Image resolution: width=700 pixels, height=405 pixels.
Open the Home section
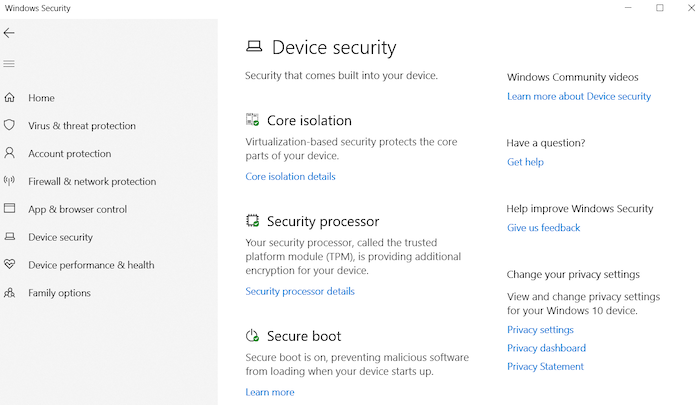click(41, 98)
